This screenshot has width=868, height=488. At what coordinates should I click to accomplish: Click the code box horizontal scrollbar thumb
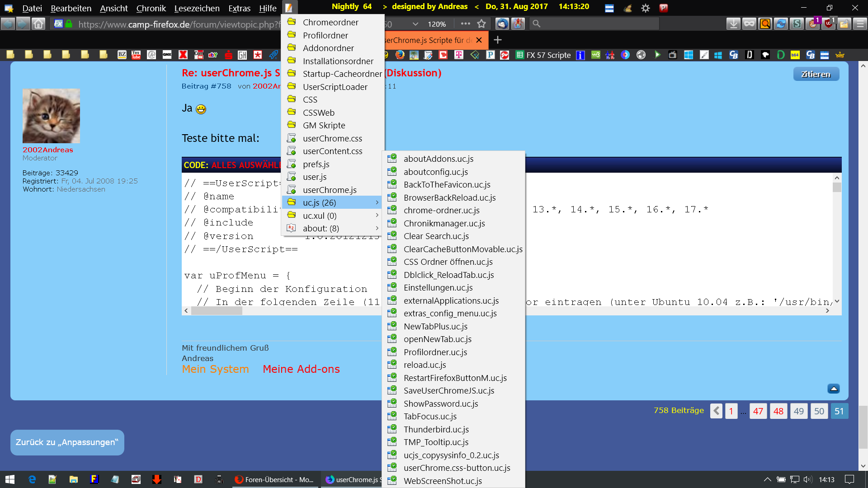pos(217,311)
